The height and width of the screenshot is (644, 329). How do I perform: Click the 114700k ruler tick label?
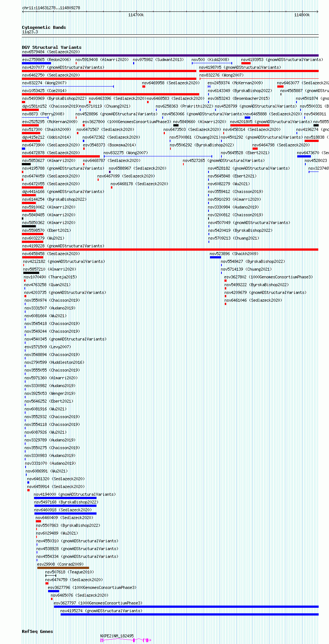[136, 15]
